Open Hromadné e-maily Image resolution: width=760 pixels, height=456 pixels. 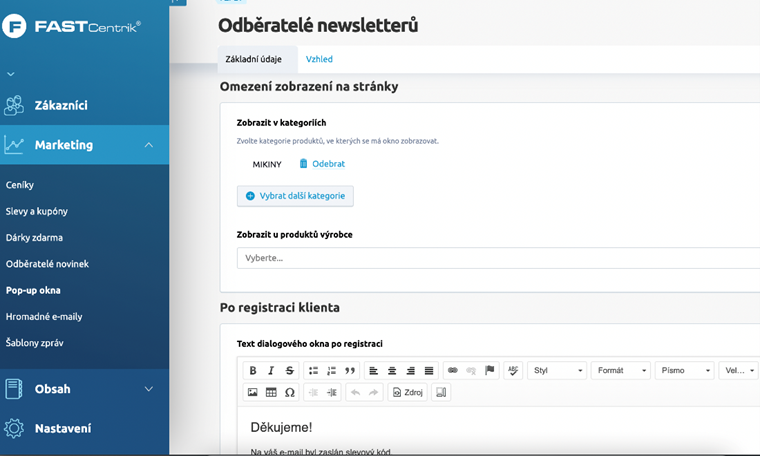coord(44,316)
